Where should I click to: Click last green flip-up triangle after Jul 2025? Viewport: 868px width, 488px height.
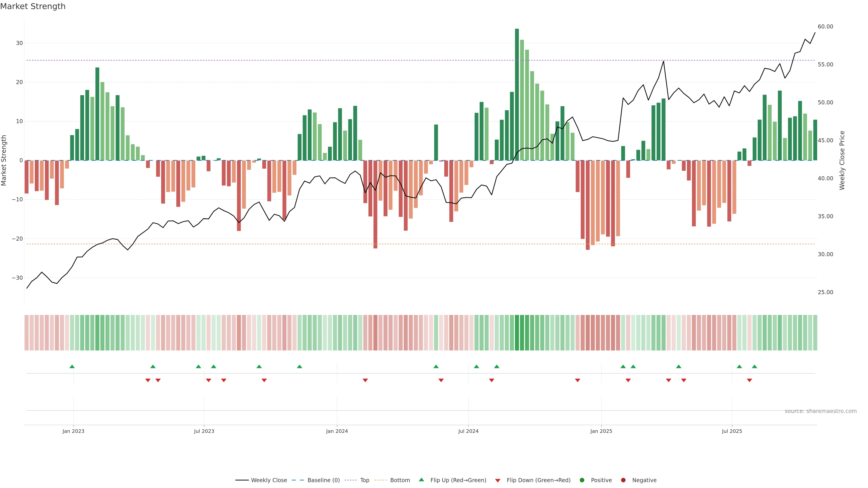coord(755,366)
